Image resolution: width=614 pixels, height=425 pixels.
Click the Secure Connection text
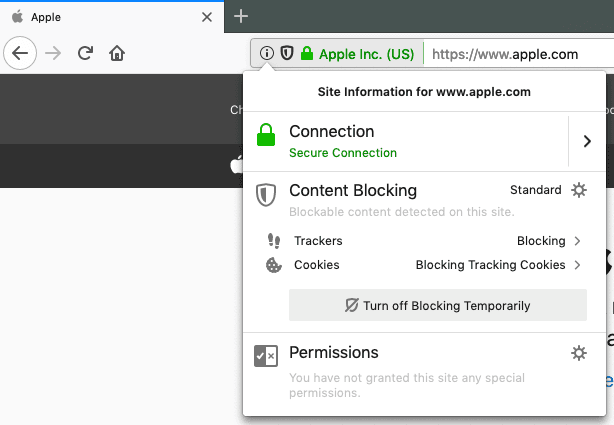(343, 153)
